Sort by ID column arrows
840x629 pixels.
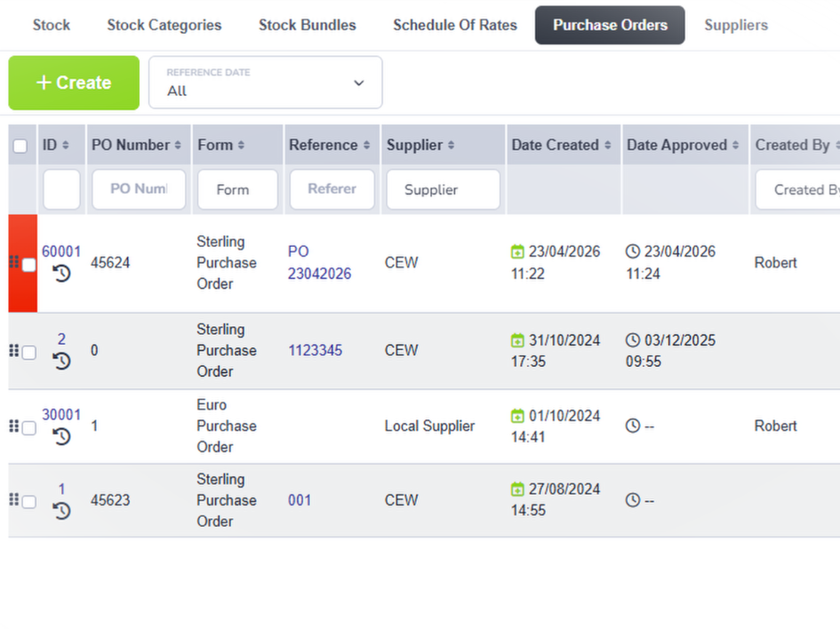[x=66, y=145]
